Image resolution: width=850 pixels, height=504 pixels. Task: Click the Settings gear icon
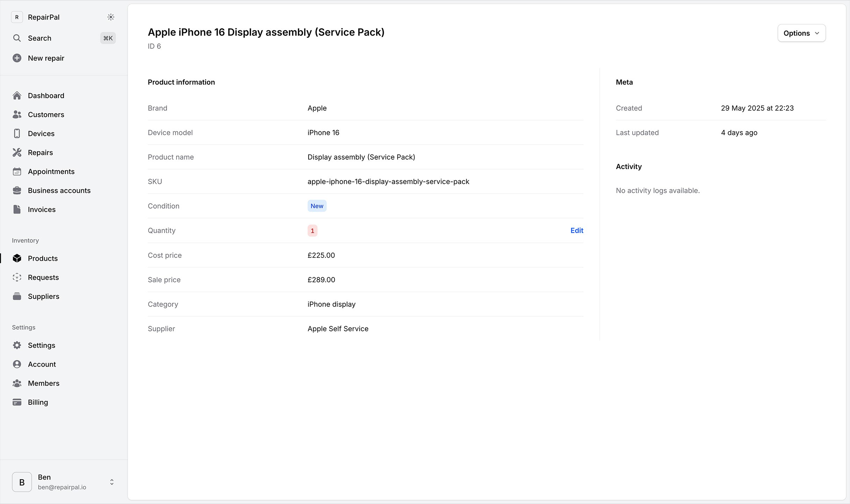coord(17,345)
